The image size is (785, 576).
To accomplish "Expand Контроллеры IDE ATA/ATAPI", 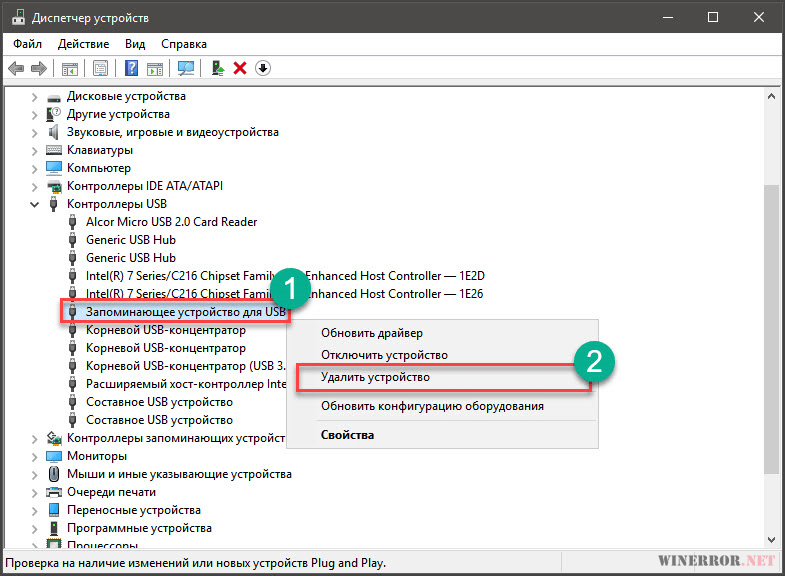I will (x=34, y=187).
